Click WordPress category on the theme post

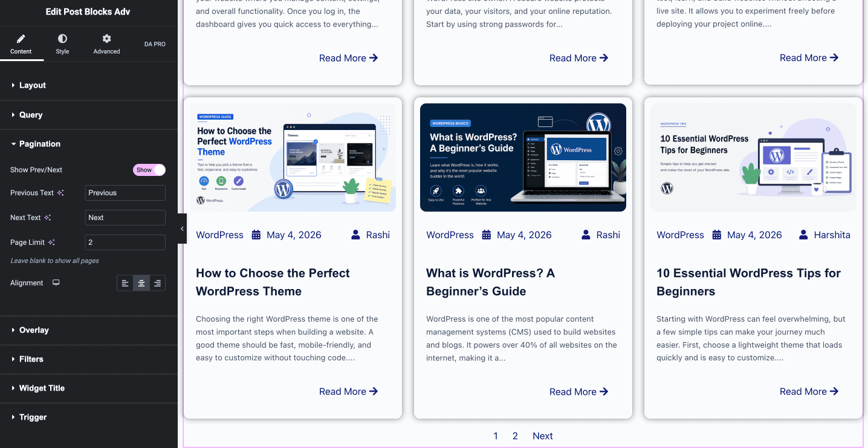tap(219, 235)
